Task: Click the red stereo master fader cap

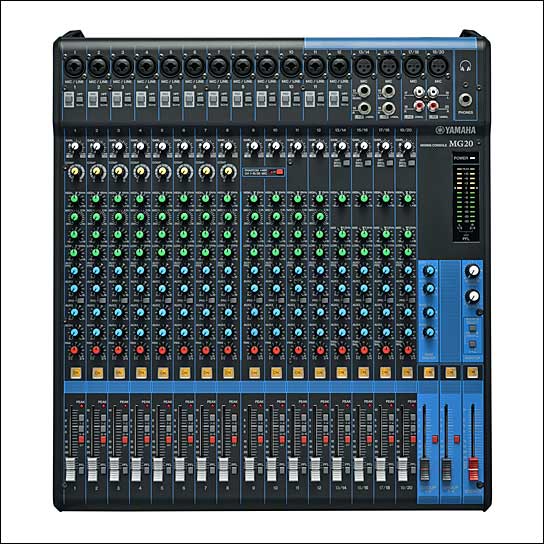Action: coord(473,469)
